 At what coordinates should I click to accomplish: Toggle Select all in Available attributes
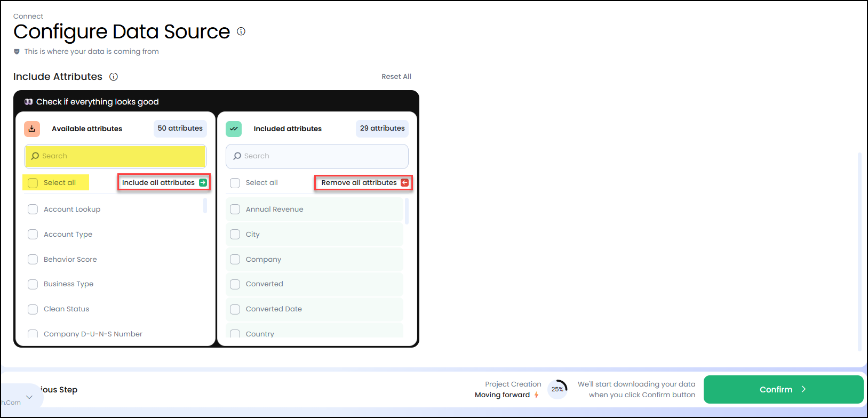pyautogui.click(x=33, y=183)
